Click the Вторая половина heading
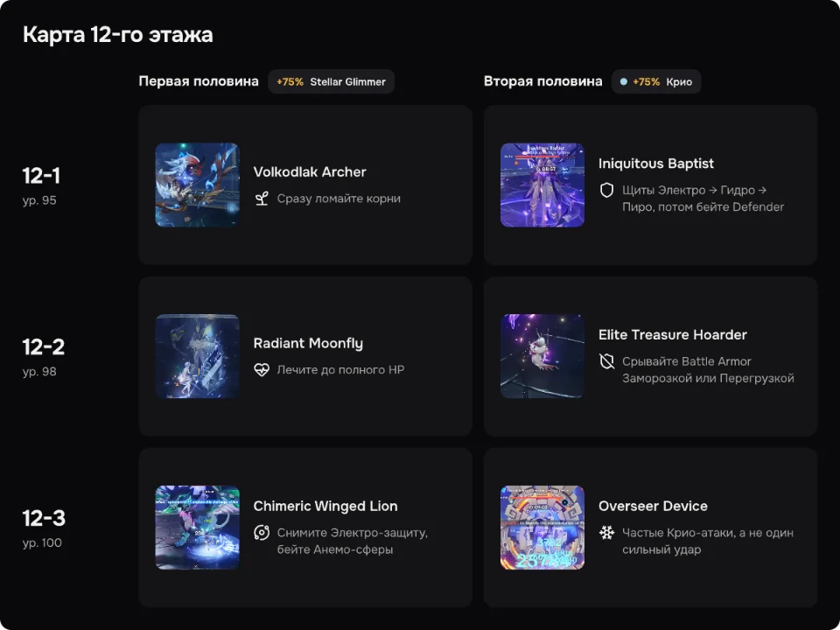The image size is (840, 630). coord(542,81)
